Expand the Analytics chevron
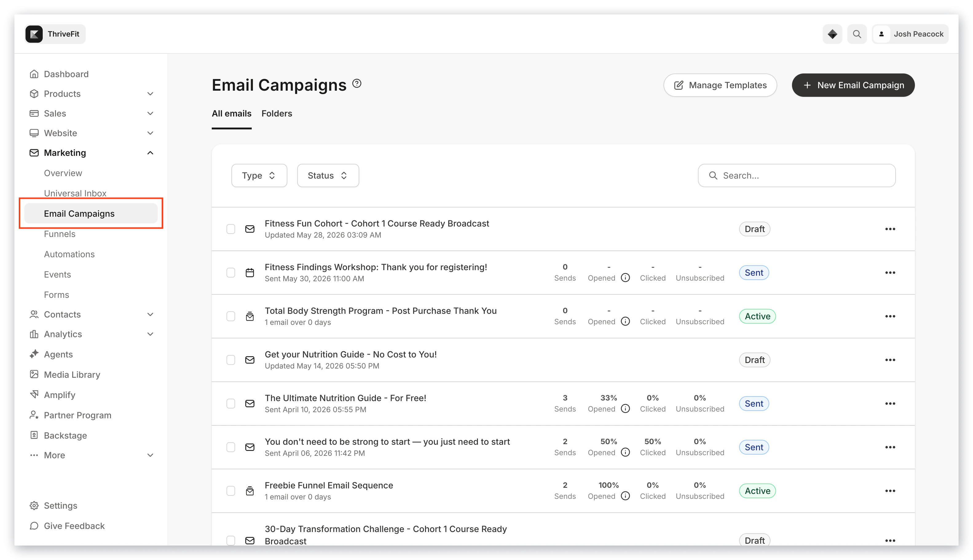Screen dimensions: 973x560 coord(150,334)
